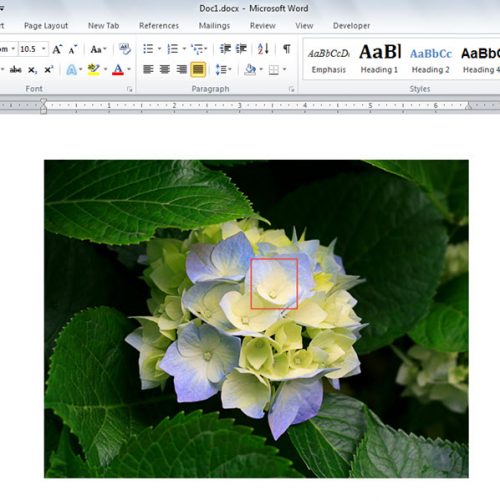Open the Developer tab
Image resolution: width=500 pixels, height=501 pixels.
[x=351, y=26]
